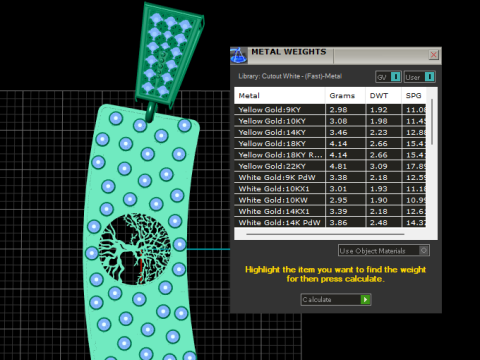
Task: Click the vertical scrollbar of metal list
Action: coord(432,122)
